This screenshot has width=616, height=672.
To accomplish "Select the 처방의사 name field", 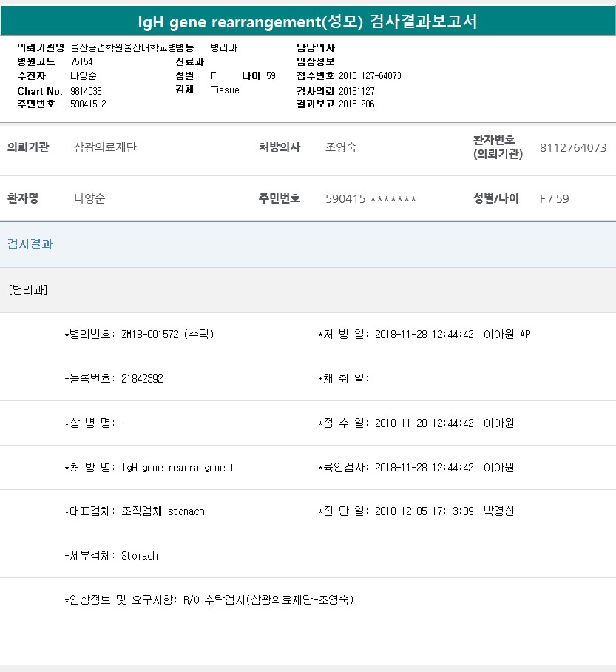I will pos(341,147).
